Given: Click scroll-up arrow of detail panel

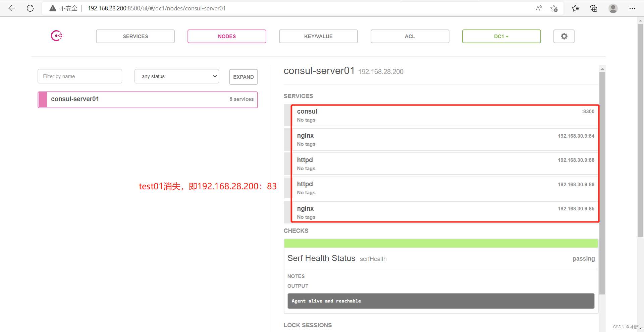Looking at the screenshot, I should (602, 69).
